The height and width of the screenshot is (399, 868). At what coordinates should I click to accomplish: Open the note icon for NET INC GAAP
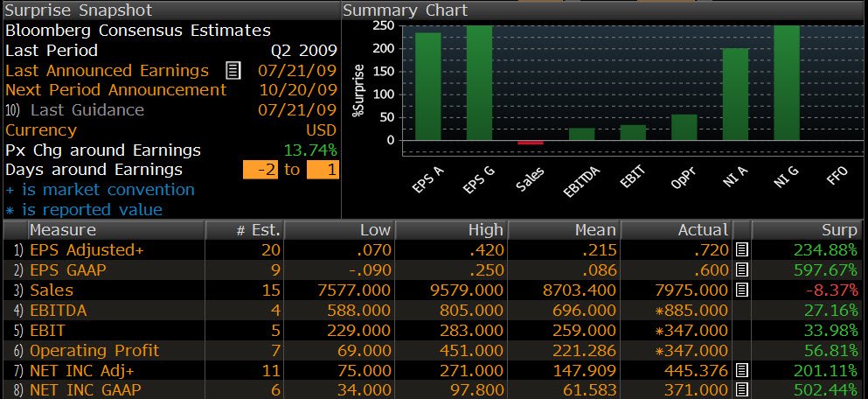tap(742, 389)
